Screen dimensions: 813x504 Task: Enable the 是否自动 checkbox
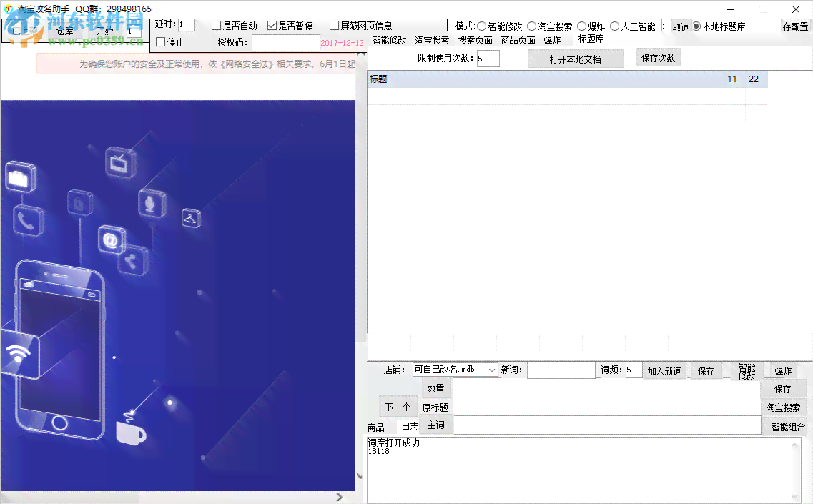click(x=217, y=26)
